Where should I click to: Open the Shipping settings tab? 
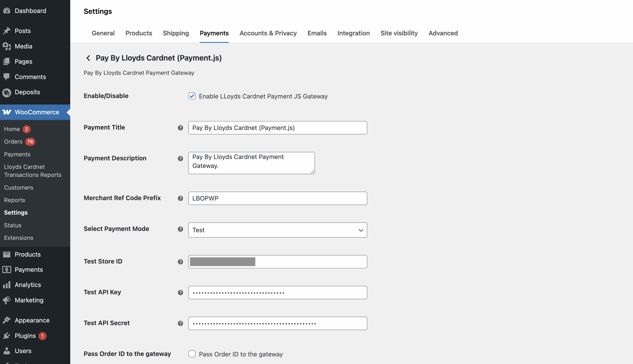click(176, 33)
